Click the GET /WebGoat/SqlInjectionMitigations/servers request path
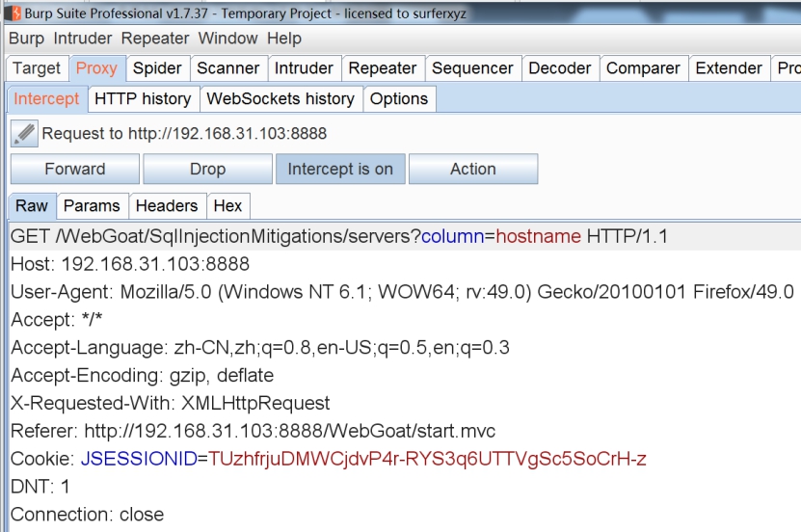801x532 pixels. pos(215,236)
